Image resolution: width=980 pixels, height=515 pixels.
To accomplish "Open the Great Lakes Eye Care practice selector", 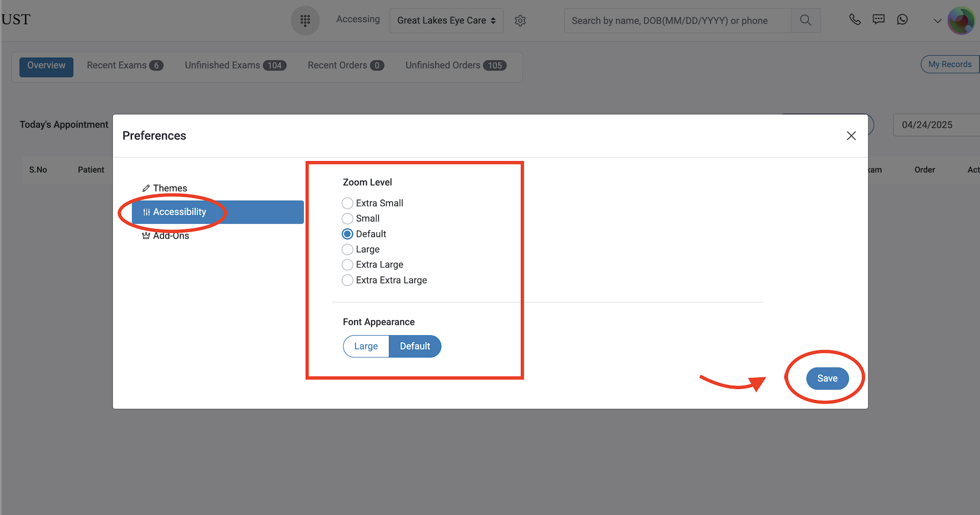I will coord(446,21).
